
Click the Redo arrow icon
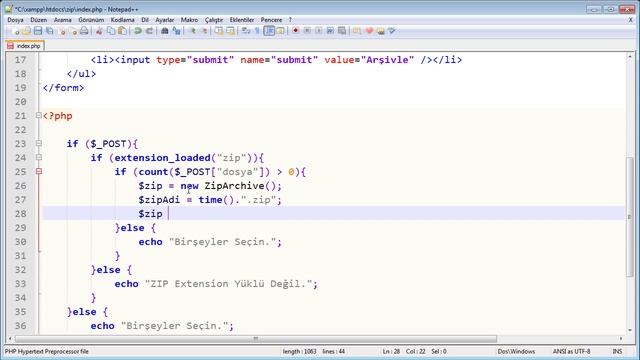[149, 31]
